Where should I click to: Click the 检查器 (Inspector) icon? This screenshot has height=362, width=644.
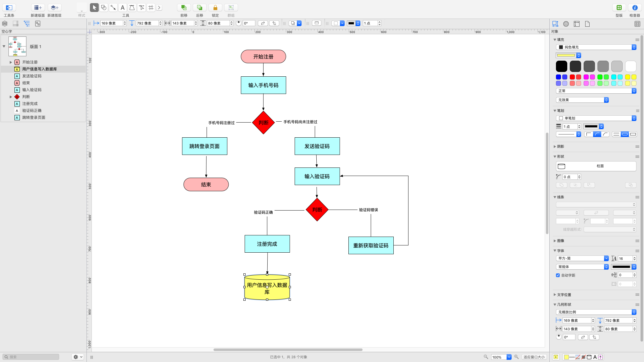634,8
